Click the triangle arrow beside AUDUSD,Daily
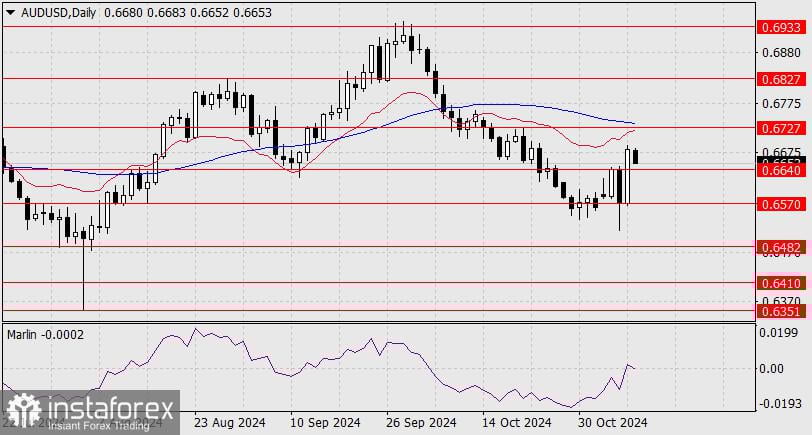Screen dimensions: 812x435 click(x=10, y=13)
